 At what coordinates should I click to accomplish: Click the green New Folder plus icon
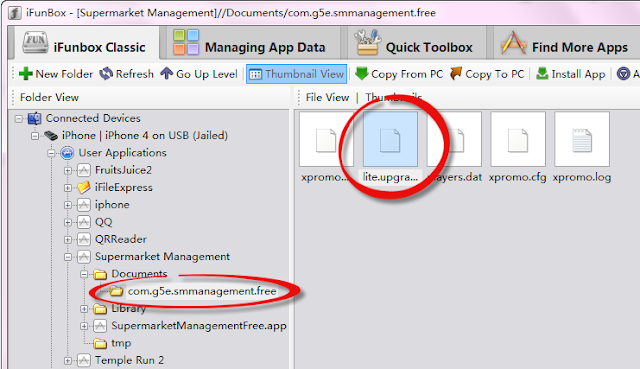[26, 74]
